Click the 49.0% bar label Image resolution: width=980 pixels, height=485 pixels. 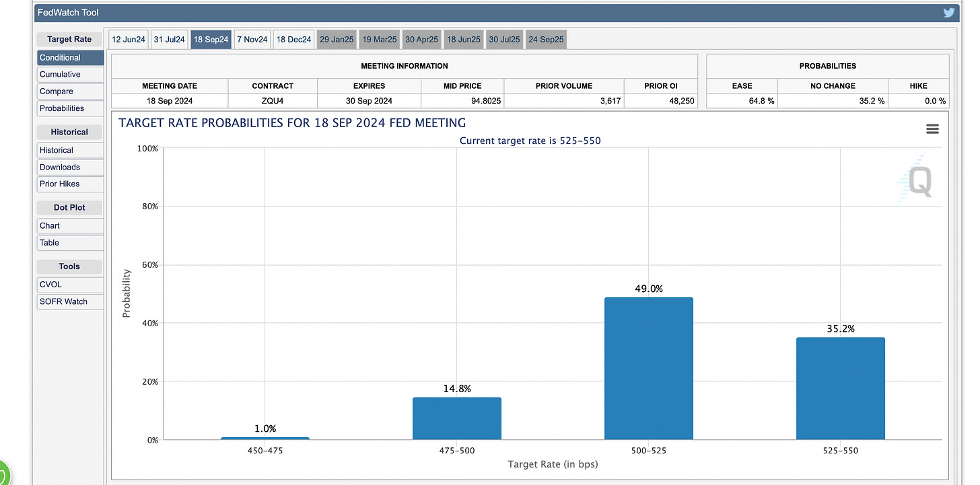click(649, 289)
